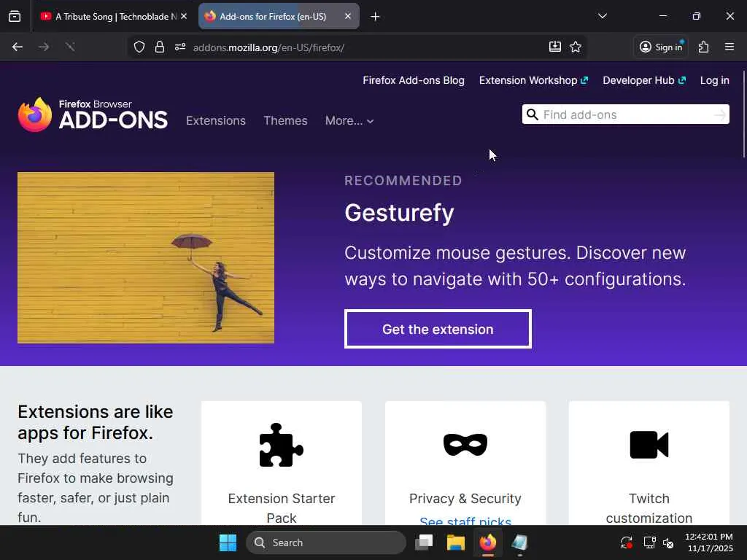The height and width of the screenshot is (560, 747).
Task: Open the Extensions puzzle icon in toolbar
Action: [704, 47]
